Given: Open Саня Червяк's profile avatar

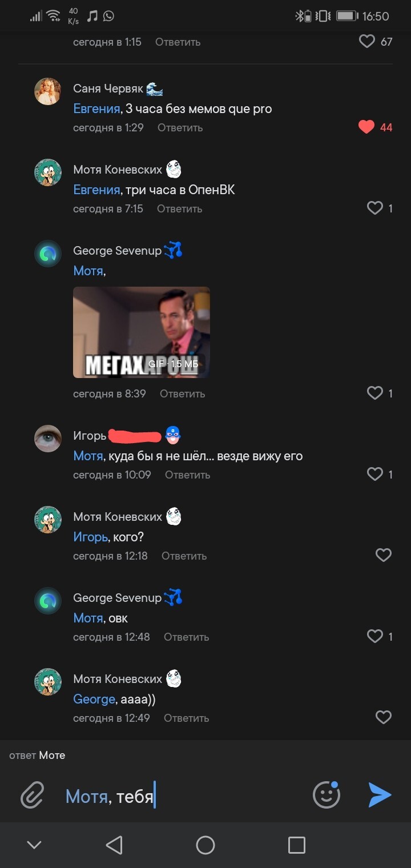Looking at the screenshot, I should click(48, 91).
